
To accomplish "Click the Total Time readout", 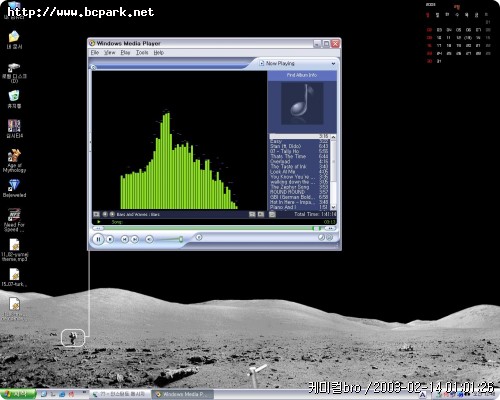I will [315, 214].
